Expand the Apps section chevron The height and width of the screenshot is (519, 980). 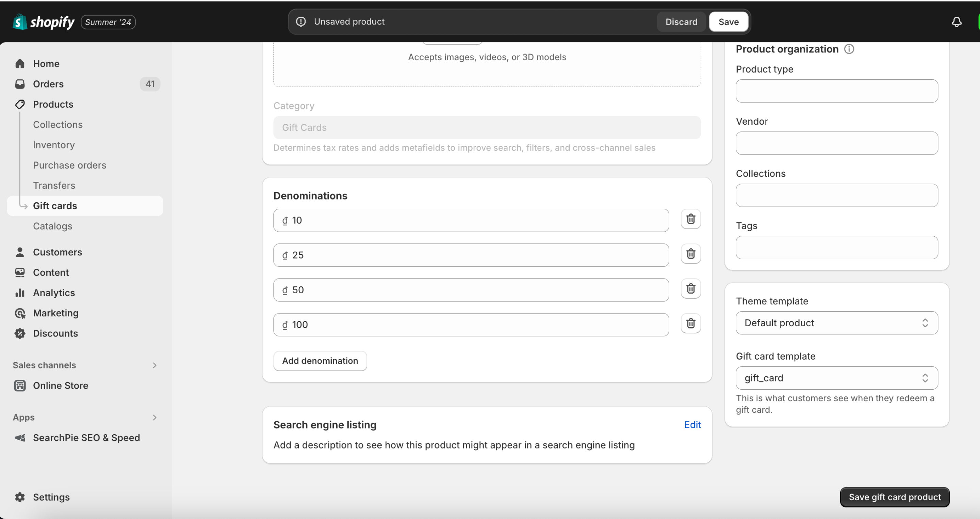(154, 418)
